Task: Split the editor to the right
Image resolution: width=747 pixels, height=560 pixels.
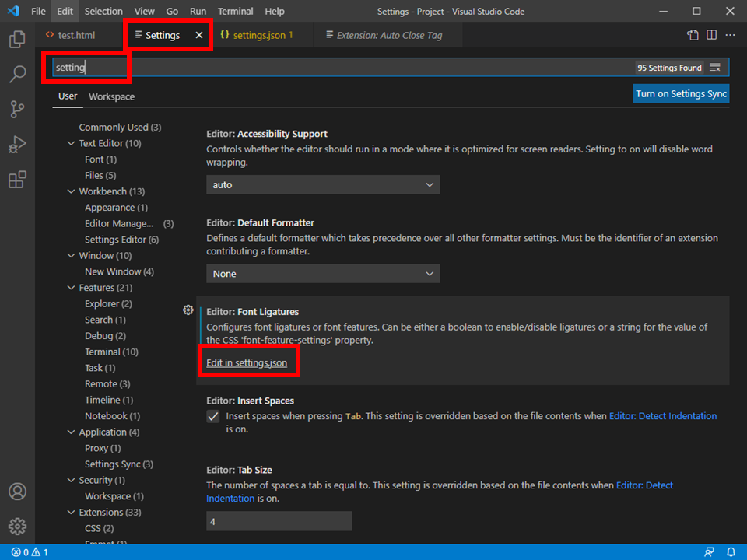Action: (x=711, y=35)
